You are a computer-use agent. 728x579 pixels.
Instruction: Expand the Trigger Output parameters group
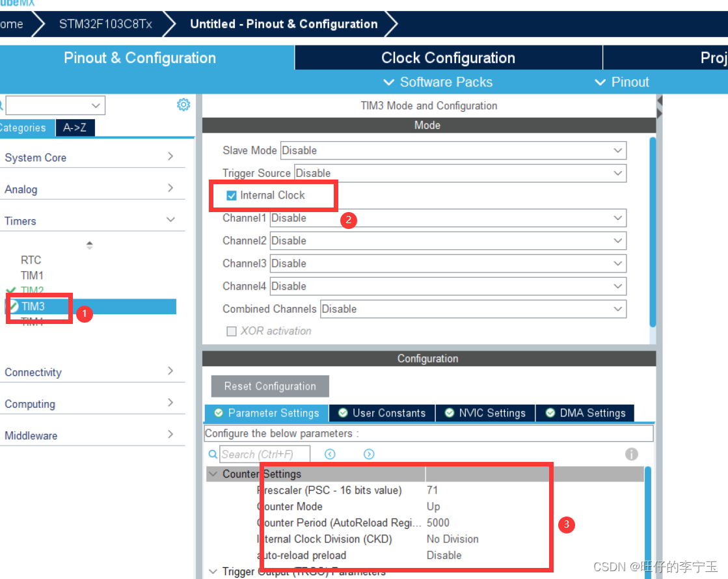click(x=213, y=572)
